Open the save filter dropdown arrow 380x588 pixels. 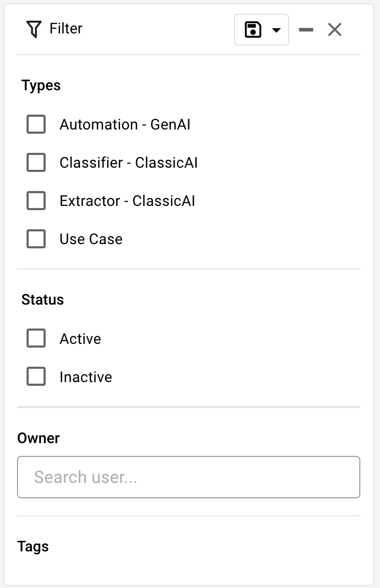tap(277, 30)
